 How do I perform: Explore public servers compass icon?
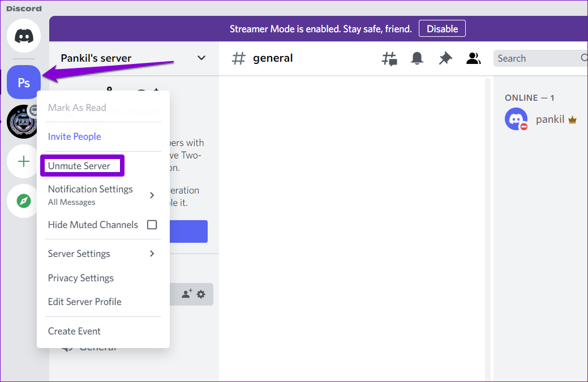click(x=24, y=201)
